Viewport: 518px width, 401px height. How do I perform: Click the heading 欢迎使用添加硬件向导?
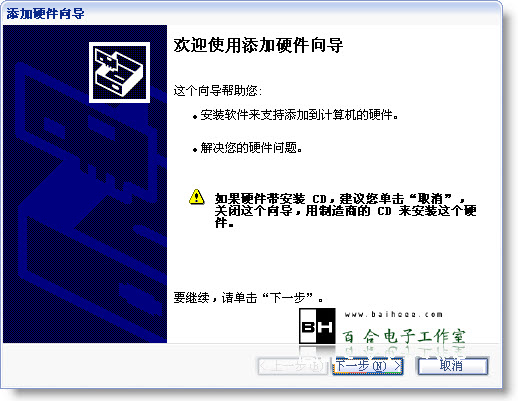pyautogui.click(x=258, y=46)
